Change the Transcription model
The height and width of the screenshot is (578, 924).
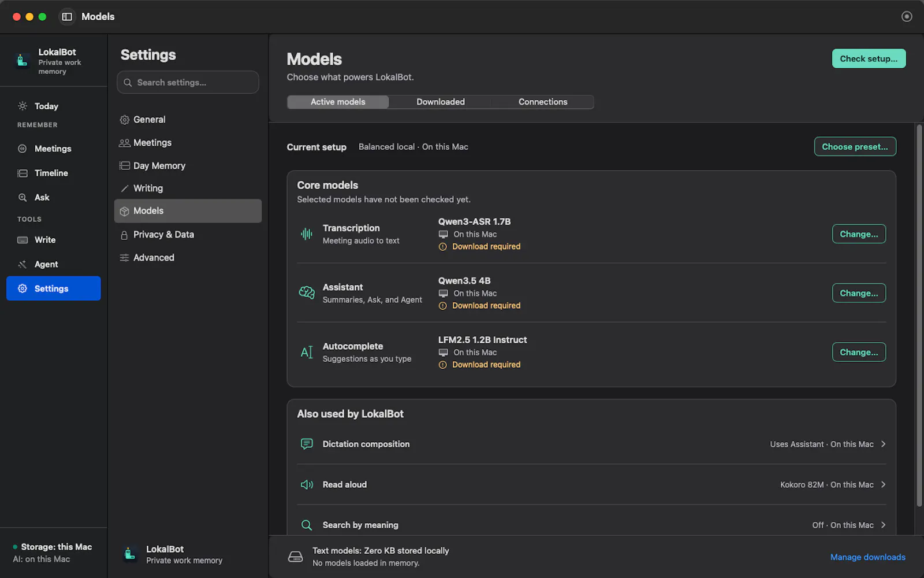859,234
